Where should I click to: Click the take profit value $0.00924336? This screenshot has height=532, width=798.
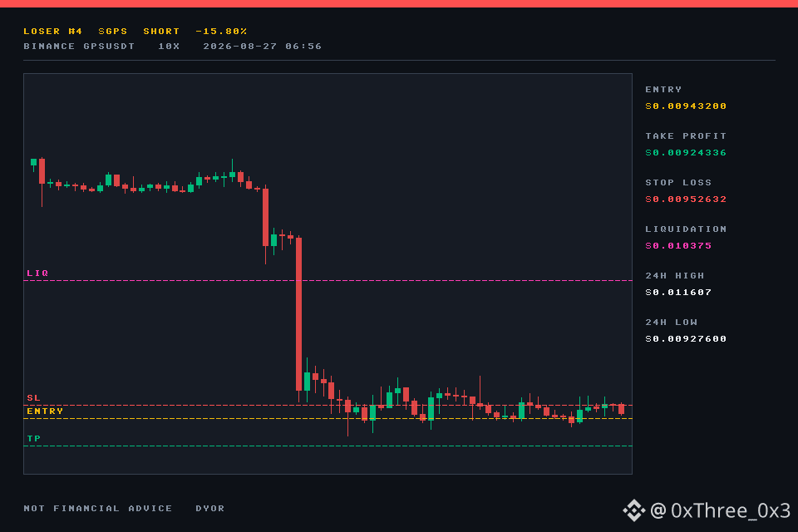[686, 153]
